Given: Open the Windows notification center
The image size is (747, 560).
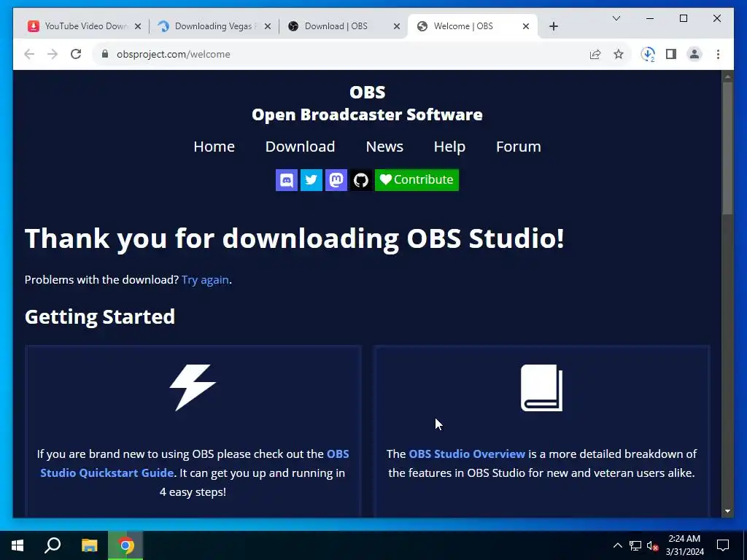Looking at the screenshot, I should (x=723, y=545).
